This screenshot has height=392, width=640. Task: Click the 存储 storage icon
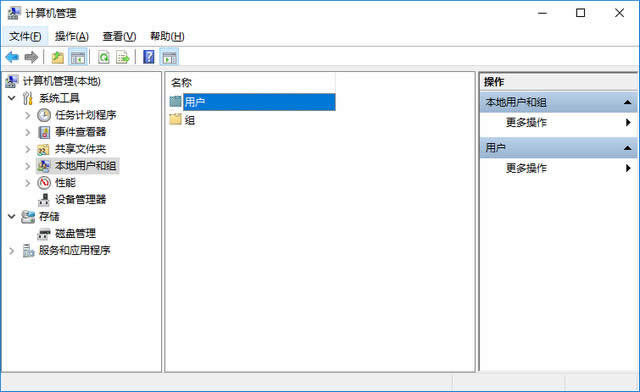(28, 216)
